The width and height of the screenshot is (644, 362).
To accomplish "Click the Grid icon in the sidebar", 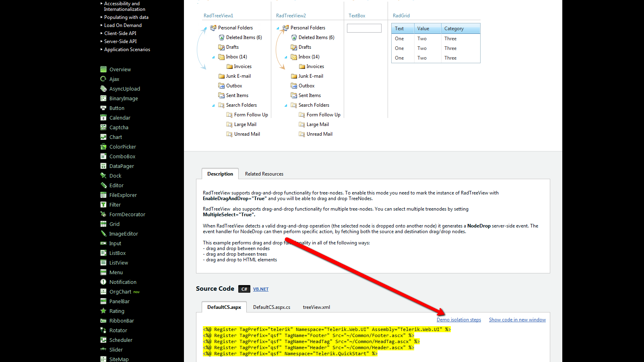I will click(103, 224).
